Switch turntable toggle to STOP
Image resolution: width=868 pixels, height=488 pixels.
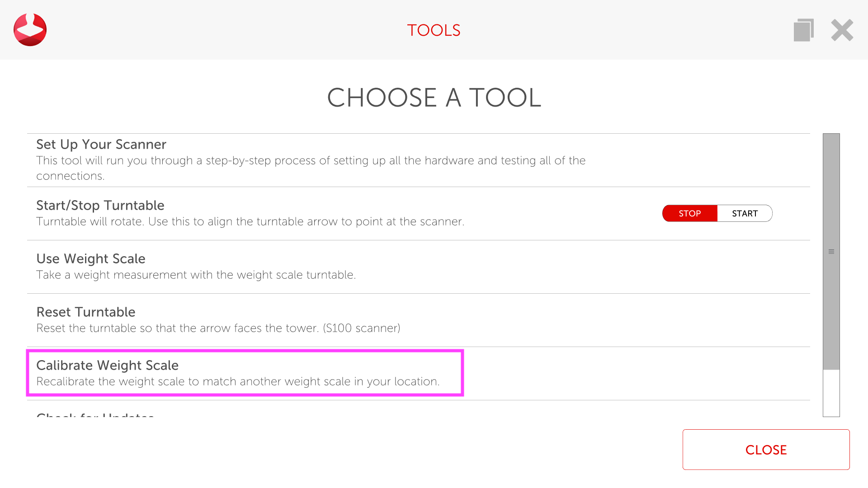point(689,213)
